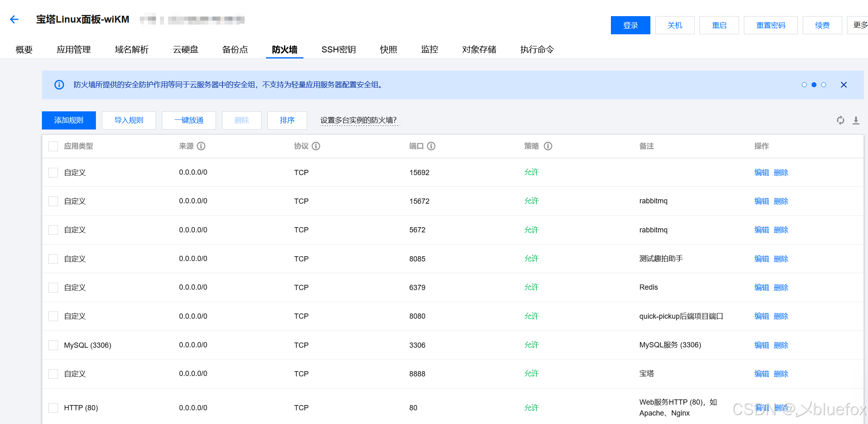
Task: Refresh the firewall rules list
Action: point(840,120)
